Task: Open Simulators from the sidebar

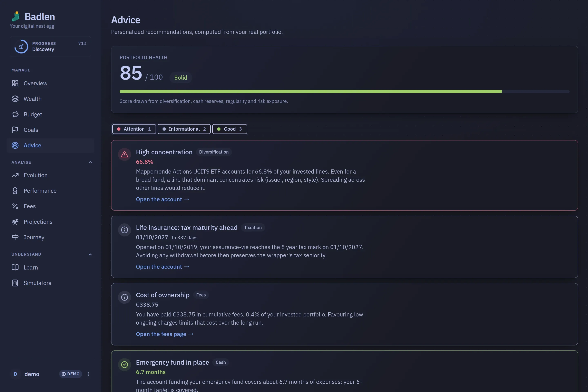Action: pos(50,283)
